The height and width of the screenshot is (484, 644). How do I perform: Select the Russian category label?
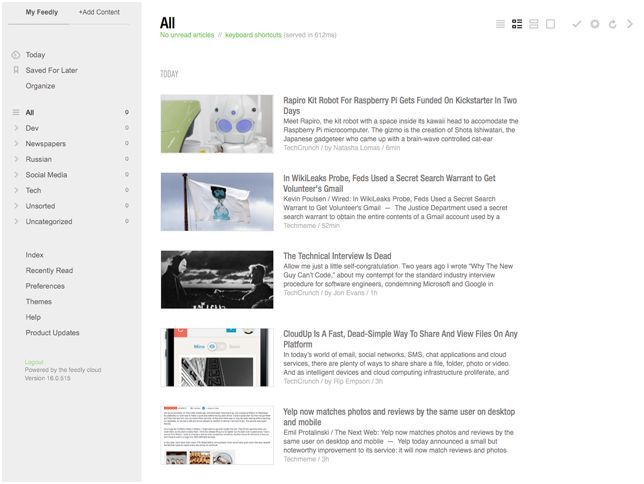tap(39, 159)
